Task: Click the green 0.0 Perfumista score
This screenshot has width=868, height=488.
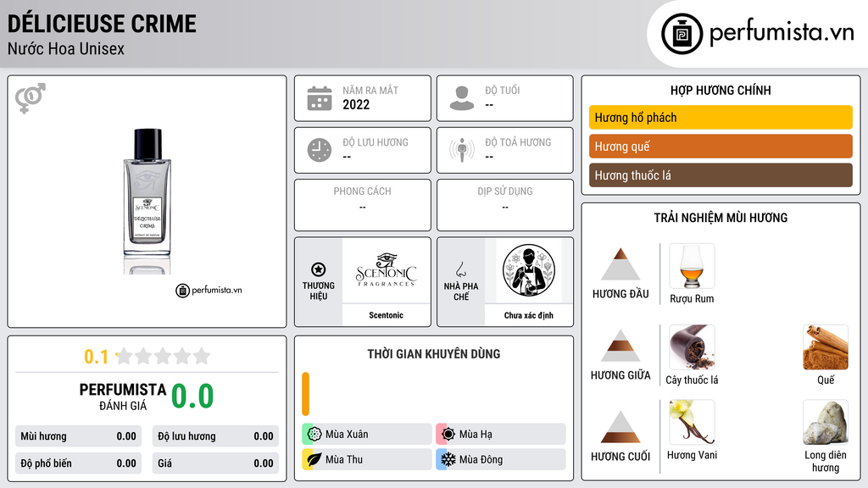Action: click(x=192, y=396)
